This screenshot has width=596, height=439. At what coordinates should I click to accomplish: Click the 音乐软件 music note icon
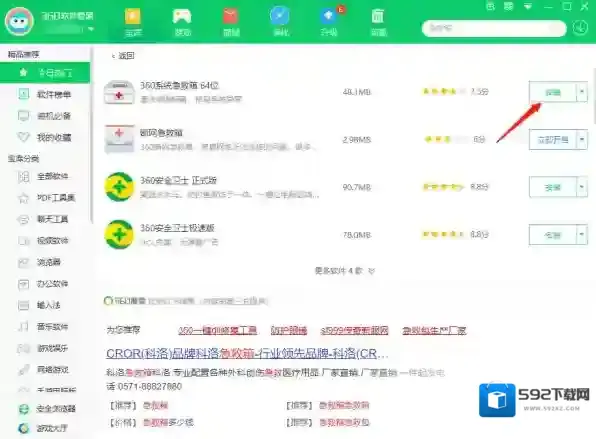(24, 326)
